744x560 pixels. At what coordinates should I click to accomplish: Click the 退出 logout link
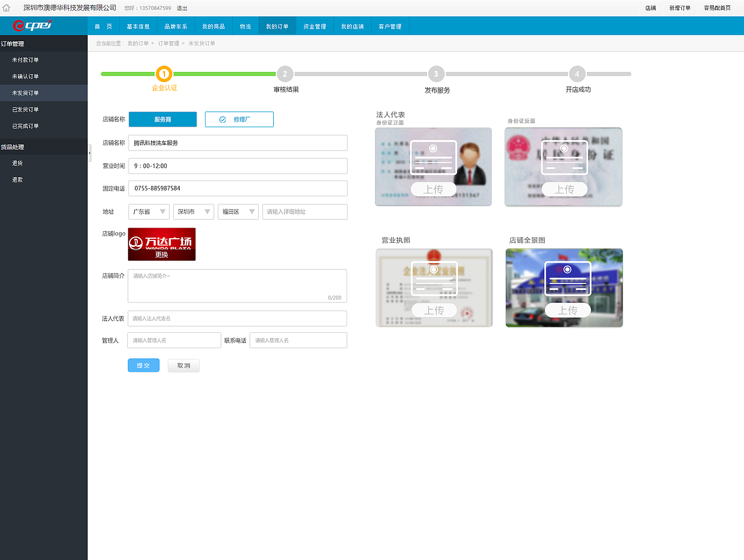tap(182, 8)
